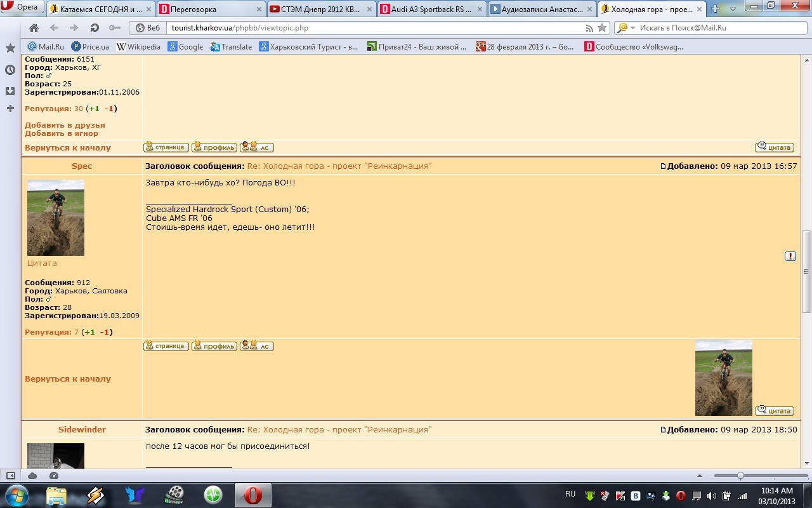Viewport: 812px width, 508px height.
Task: Report Spec's post with the exclamation icon
Action: point(790,256)
